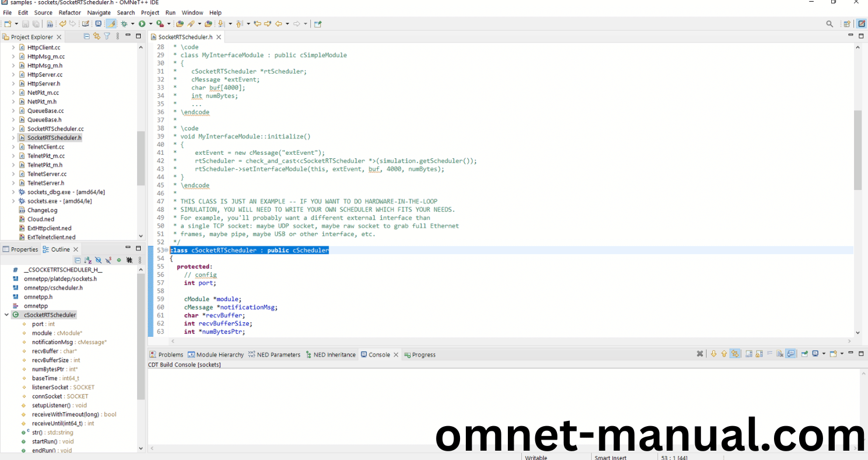Image resolution: width=868 pixels, height=460 pixels.
Task: Click the editor vertical scrollbar thumb
Action: click(x=857, y=150)
